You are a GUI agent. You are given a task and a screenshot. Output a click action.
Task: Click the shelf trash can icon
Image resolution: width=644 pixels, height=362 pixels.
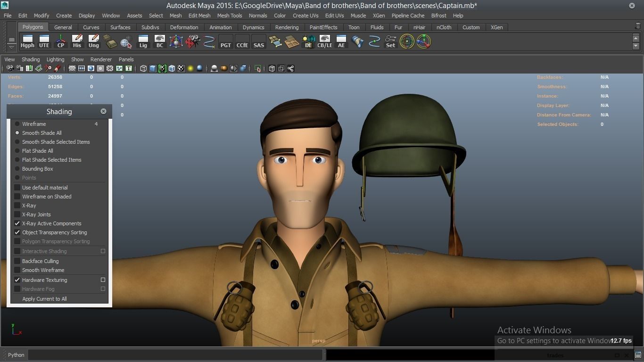pyautogui.click(x=638, y=26)
